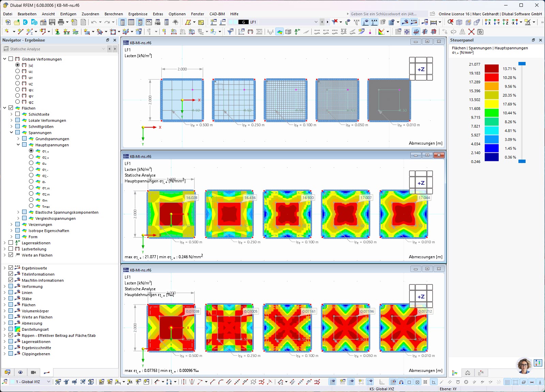Uncheck the Titelinformationen checkbox
This screenshot has width=545, height=392.
[x=11, y=274]
